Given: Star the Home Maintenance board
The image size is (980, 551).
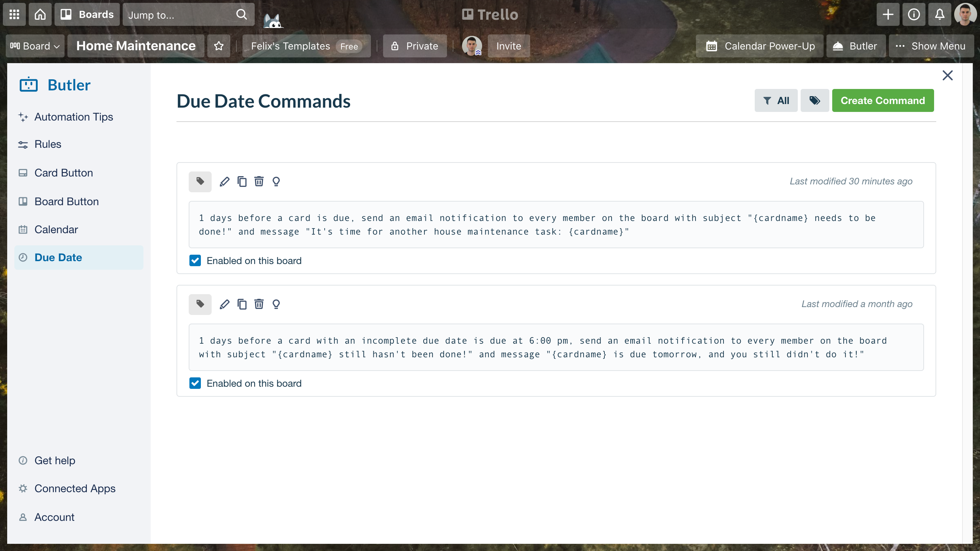Looking at the screenshot, I should tap(219, 46).
